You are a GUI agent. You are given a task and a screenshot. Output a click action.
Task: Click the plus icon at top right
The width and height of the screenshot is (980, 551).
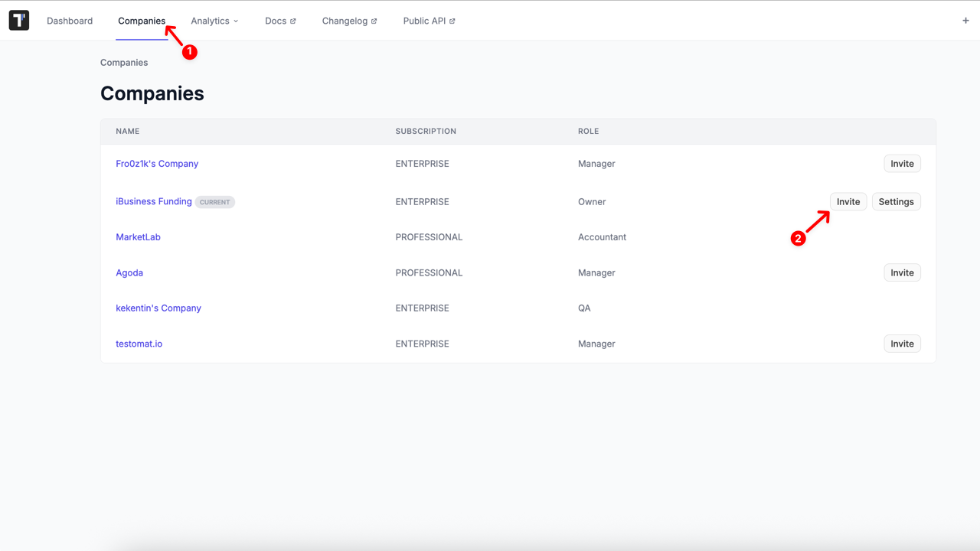(965, 20)
